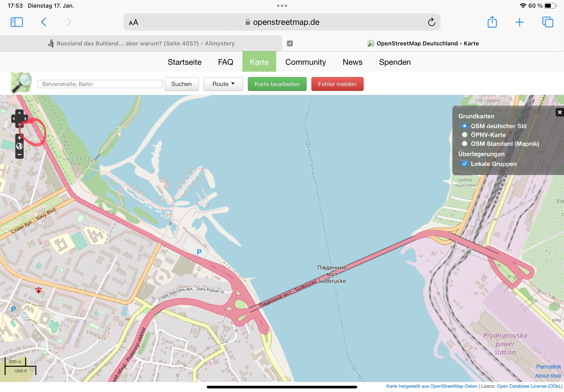This screenshot has width=564, height=392.
Task: Click the Slavy Blvd street label
Action: pyautogui.click(x=34, y=220)
